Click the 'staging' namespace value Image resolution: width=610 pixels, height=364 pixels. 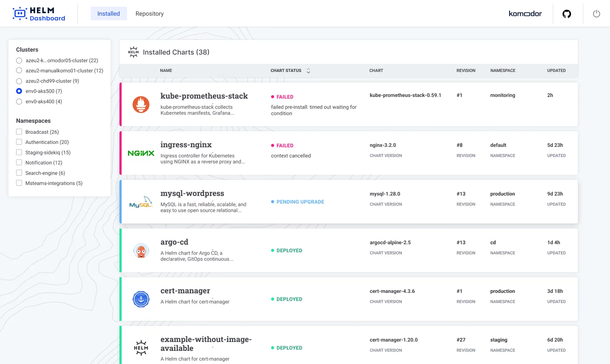coord(499,340)
